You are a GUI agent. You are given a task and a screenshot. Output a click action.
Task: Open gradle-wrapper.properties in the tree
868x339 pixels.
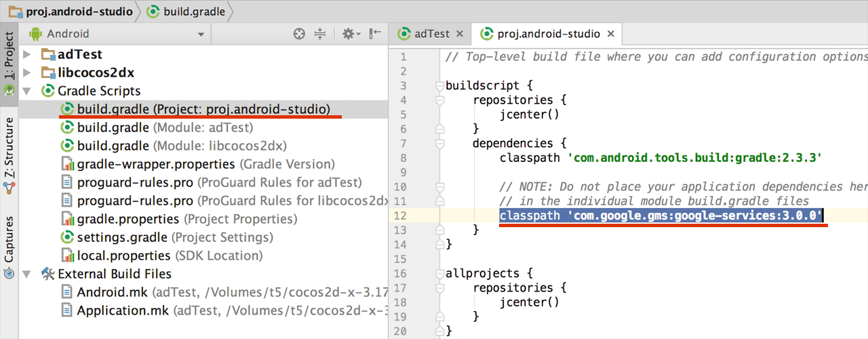155,164
